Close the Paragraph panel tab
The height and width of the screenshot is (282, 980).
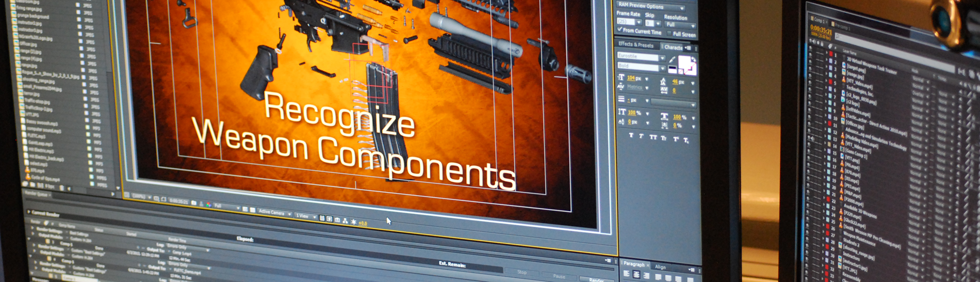coord(648,265)
